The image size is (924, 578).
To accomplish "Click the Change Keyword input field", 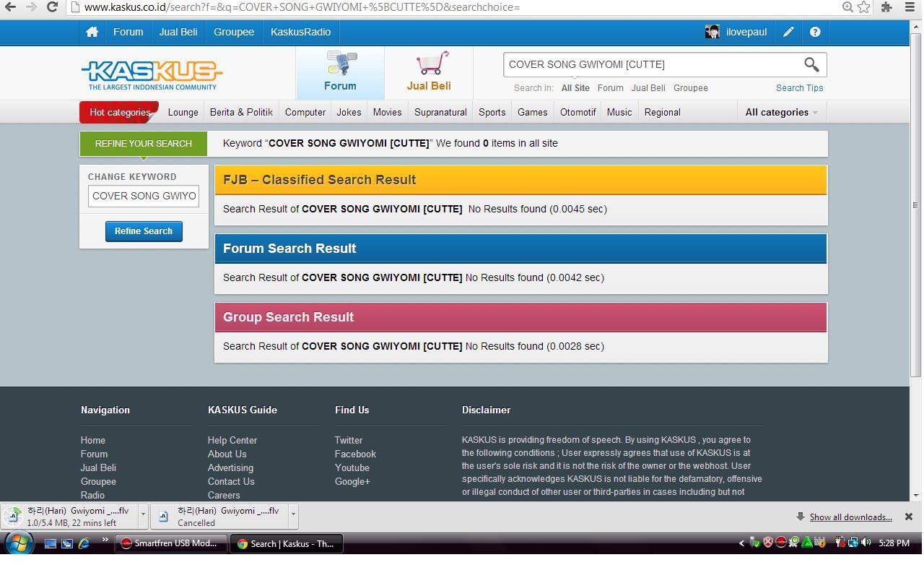I will 144,196.
